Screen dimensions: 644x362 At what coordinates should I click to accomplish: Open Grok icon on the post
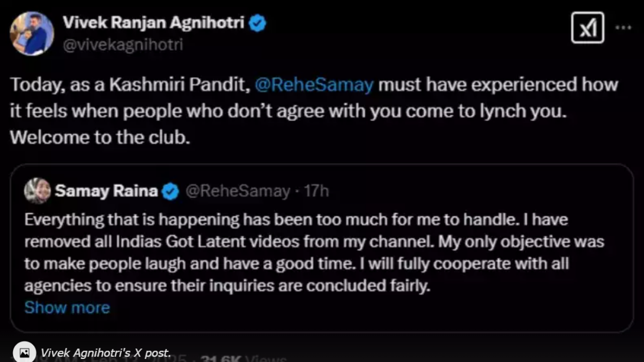pyautogui.click(x=587, y=27)
